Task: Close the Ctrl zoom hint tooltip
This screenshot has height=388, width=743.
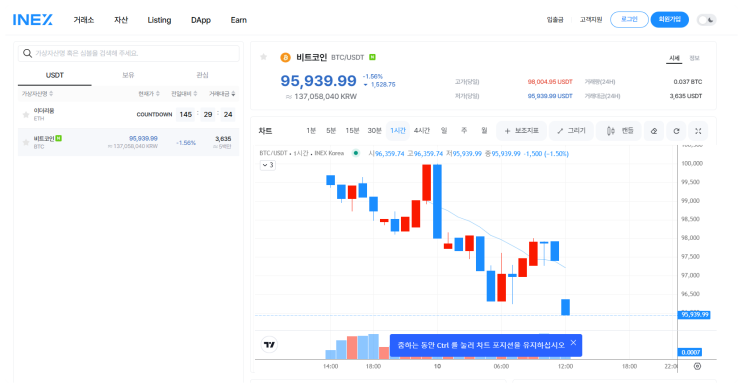Action: tap(573, 343)
